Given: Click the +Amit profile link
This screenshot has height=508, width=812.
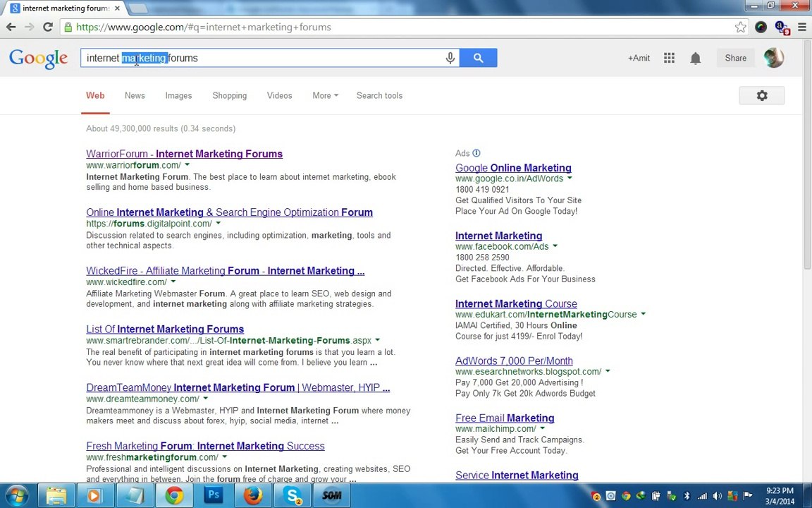Looking at the screenshot, I should 639,58.
